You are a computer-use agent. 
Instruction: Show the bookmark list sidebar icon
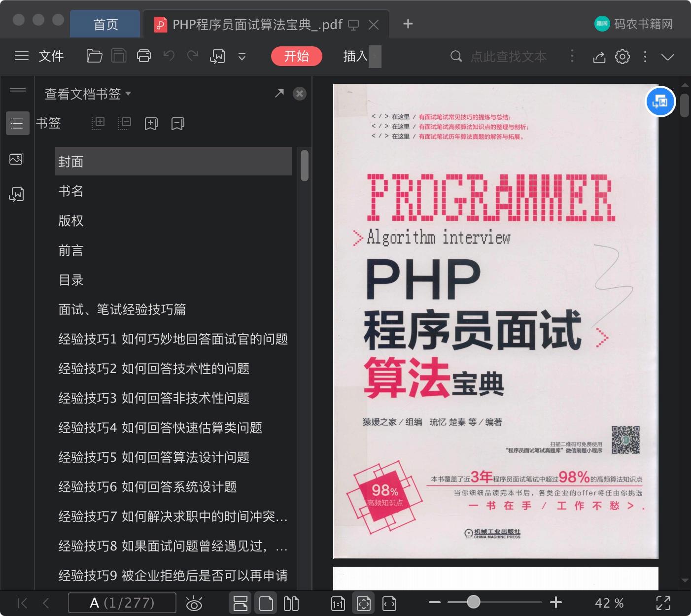[18, 123]
